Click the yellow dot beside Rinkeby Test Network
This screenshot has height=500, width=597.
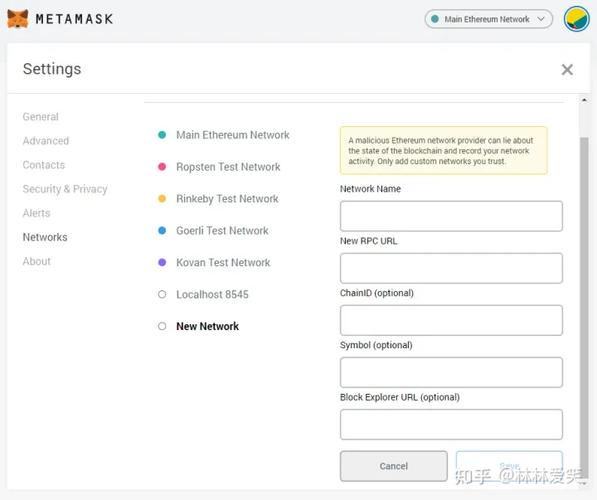(162, 198)
